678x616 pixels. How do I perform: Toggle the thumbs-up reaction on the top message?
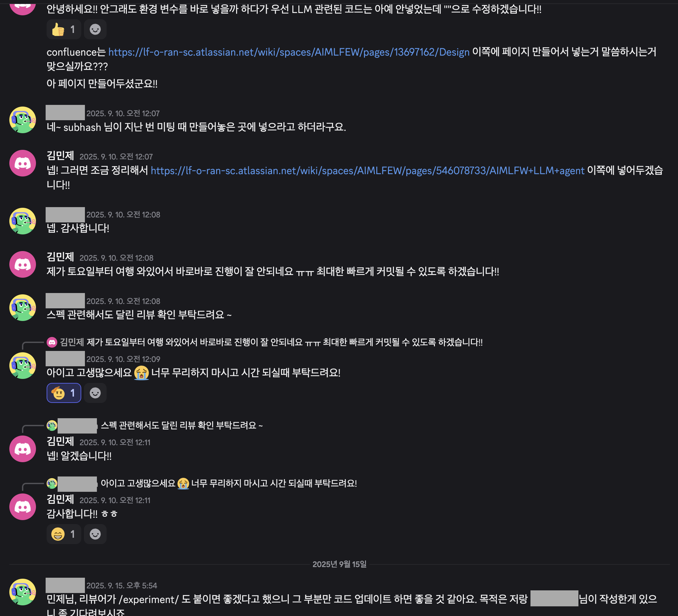(64, 30)
